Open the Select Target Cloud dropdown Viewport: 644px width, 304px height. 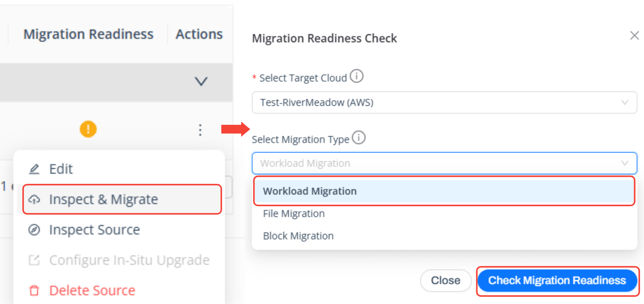444,102
